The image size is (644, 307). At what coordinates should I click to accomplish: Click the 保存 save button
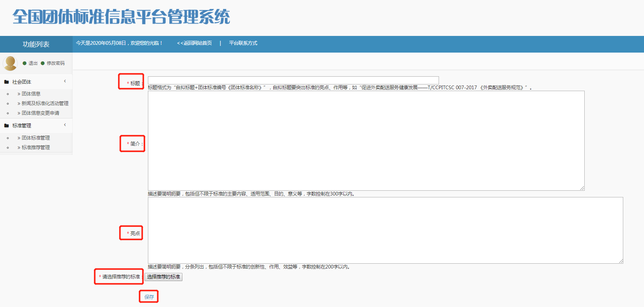149,297
